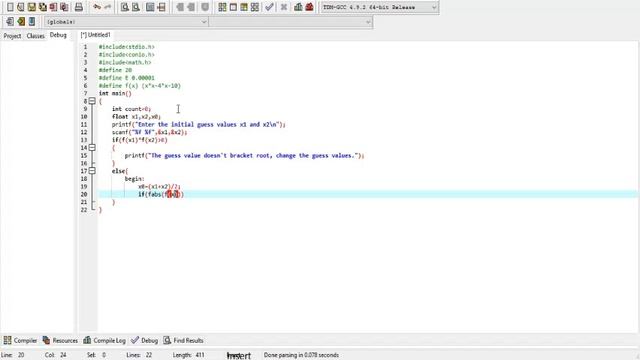Open the Resources bottom panel tab
Screen dimensions: 640x360
pos(60,340)
